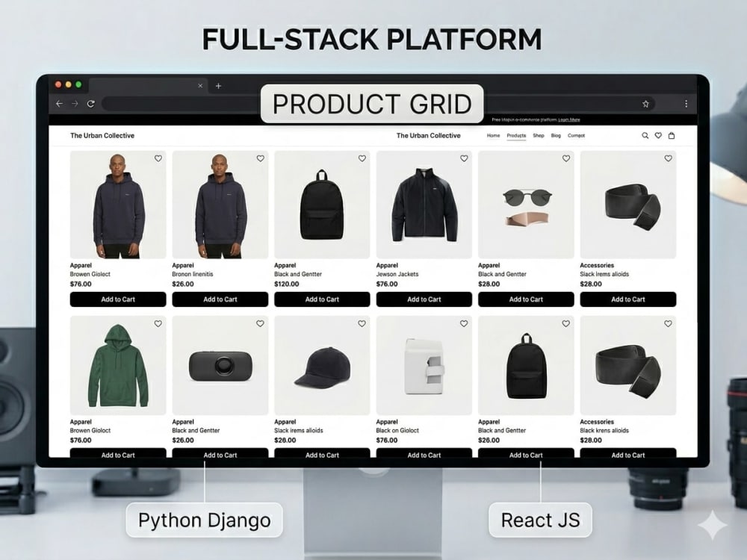Toggle heart on the sunglasses product card
Image resolution: width=747 pixels, height=560 pixels.
pos(566,158)
